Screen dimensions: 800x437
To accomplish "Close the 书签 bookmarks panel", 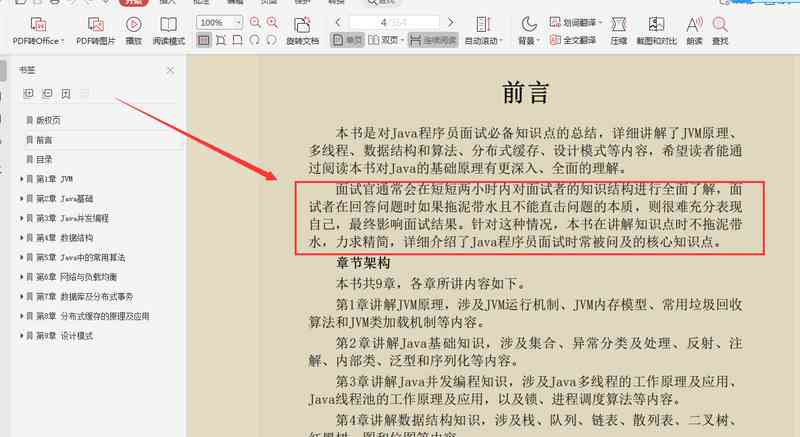I will coord(170,70).
